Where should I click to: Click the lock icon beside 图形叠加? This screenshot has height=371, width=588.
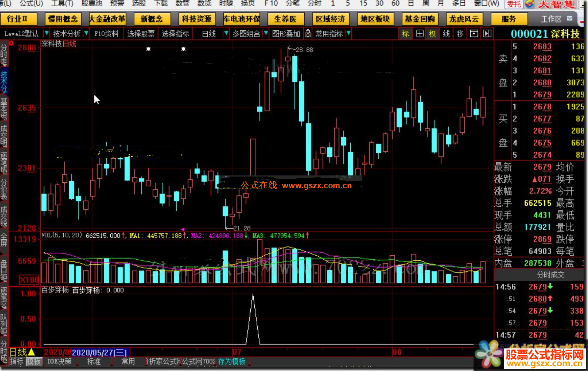pyautogui.click(x=308, y=34)
